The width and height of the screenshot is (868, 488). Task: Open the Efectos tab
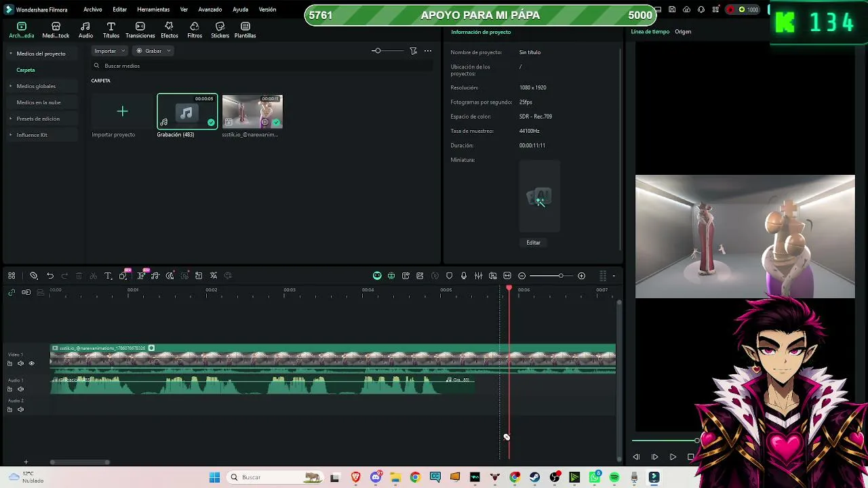[170, 30]
